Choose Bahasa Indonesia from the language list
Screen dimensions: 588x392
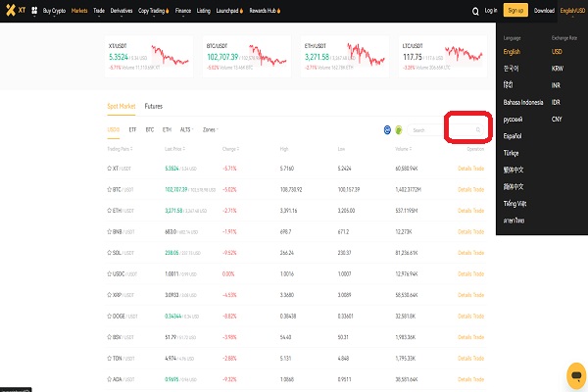click(x=523, y=102)
